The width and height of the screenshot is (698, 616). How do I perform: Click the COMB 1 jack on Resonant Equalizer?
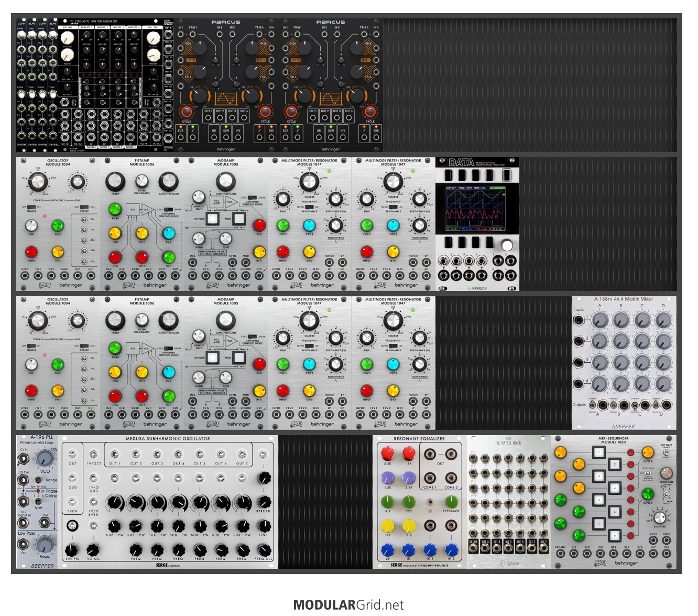pos(430,478)
